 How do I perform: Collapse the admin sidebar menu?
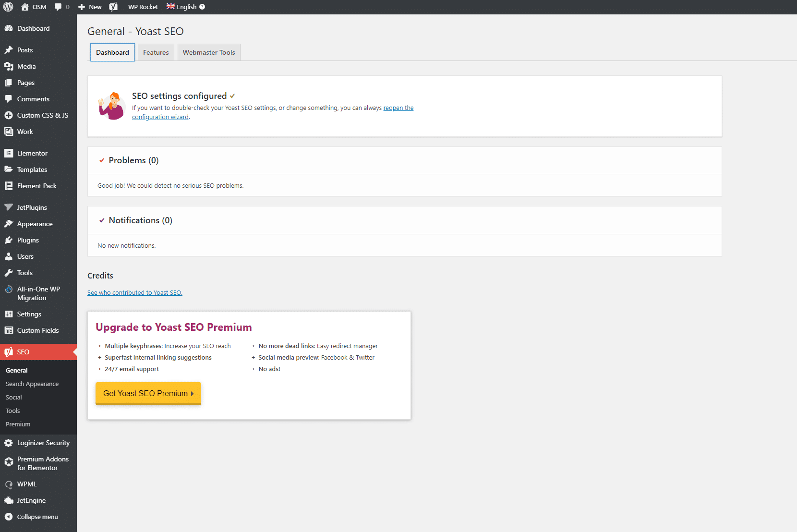[x=9, y=517]
